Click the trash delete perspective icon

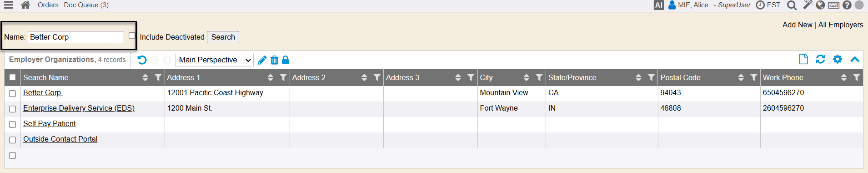[274, 60]
